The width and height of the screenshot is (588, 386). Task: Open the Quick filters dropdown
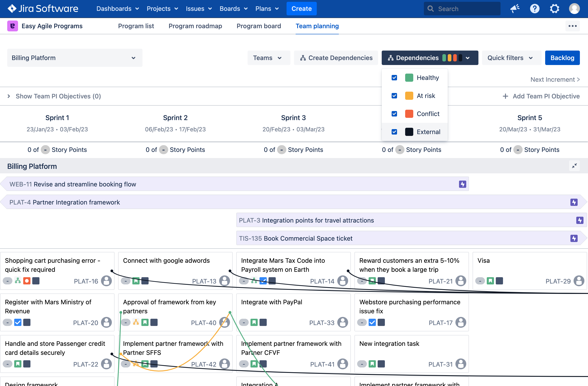click(x=511, y=58)
